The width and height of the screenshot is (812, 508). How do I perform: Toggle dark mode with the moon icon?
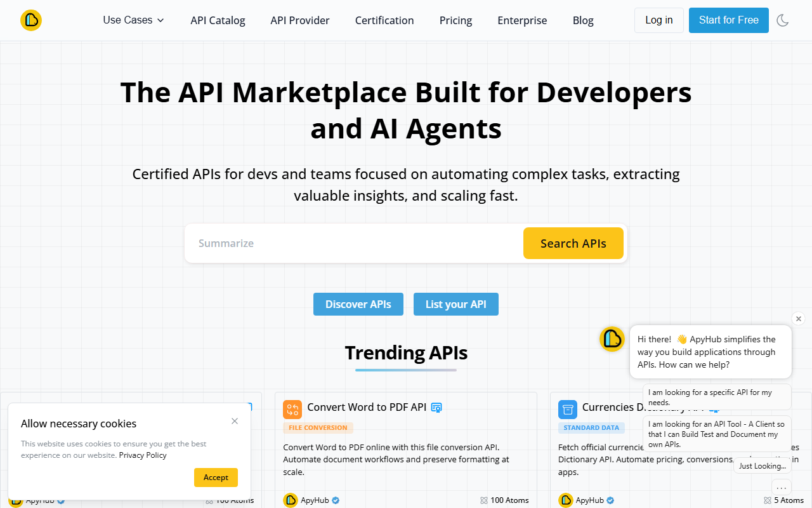(783, 20)
